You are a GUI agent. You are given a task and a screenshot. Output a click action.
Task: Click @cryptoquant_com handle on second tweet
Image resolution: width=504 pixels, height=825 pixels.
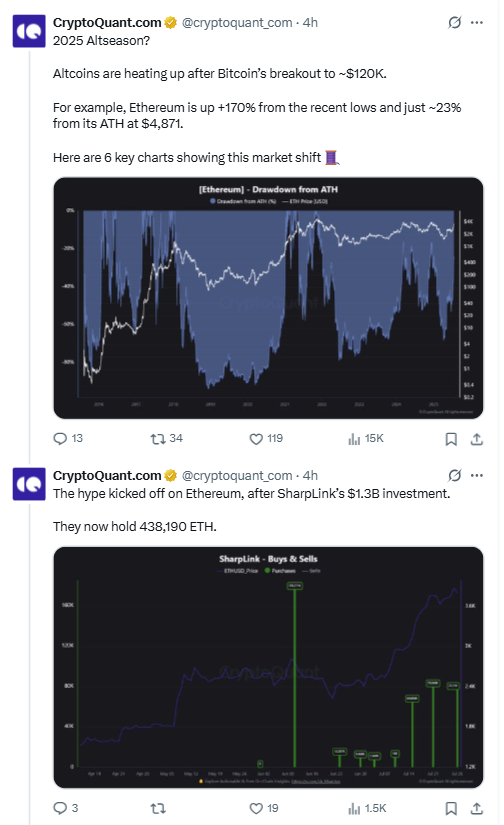(237, 476)
